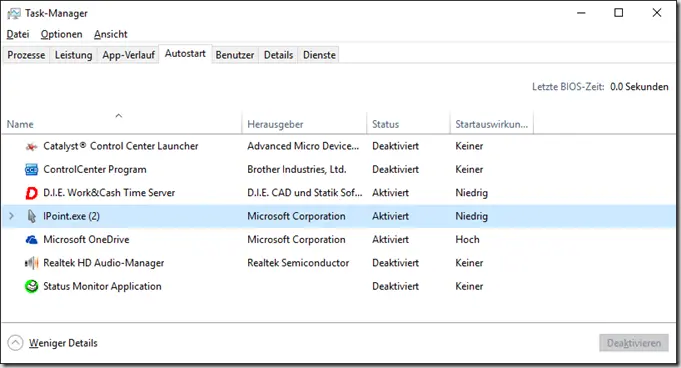This screenshot has width=681, height=368.
Task: Collapse view with the Weniger Details arrow icon
Action: click(15, 343)
